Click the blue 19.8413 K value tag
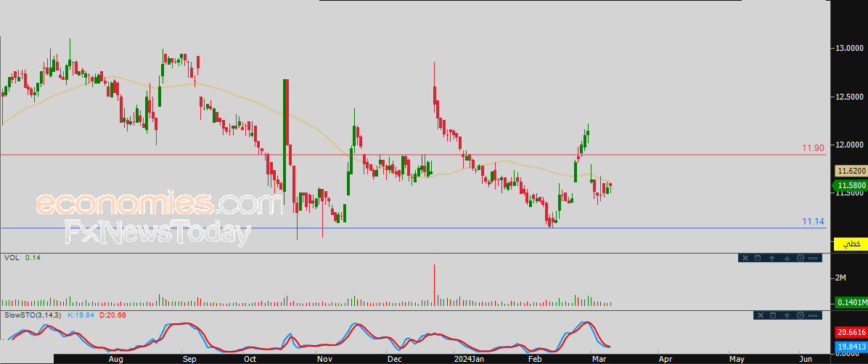 point(851,347)
